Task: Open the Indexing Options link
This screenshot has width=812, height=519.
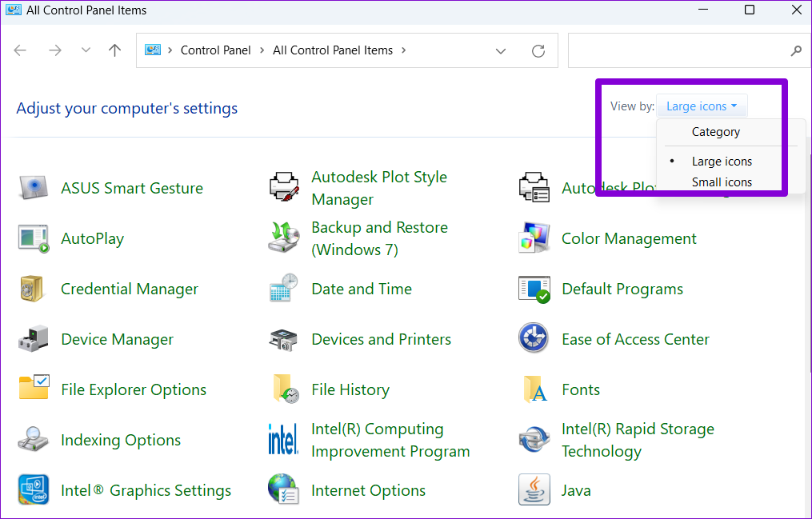Action: pos(121,440)
